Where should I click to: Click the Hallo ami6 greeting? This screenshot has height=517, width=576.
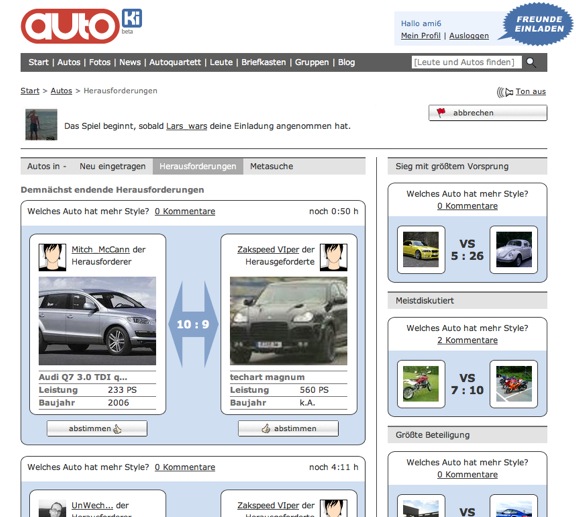(421, 24)
